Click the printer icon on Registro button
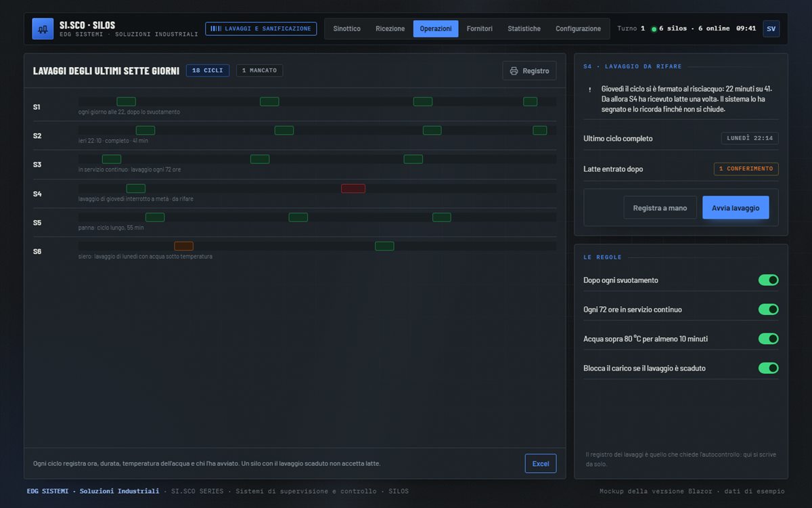Viewport: 812px width, 508px height. [514, 70]
